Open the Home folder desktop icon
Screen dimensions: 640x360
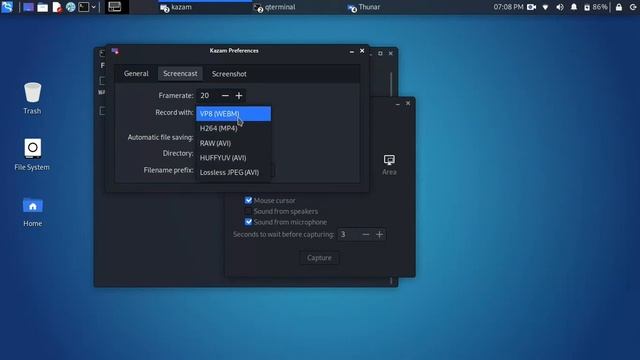point(32,211)
